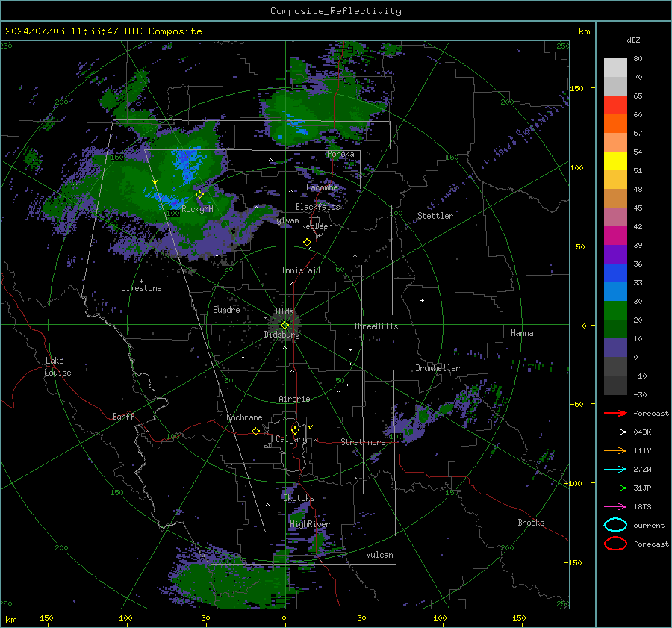672x628 pixels.
Task: Click the Olds label
Action: tap(284, 311)
